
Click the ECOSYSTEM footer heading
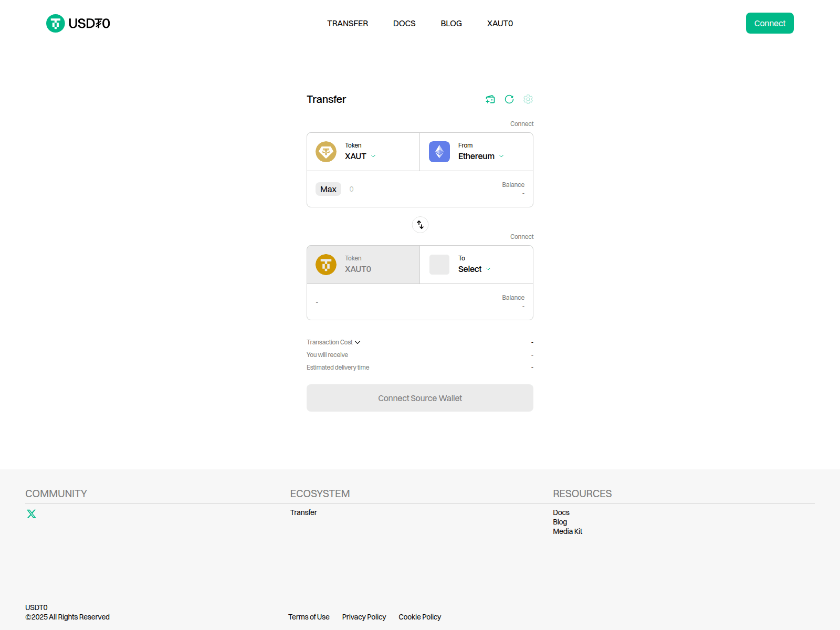tap(320, 493)
